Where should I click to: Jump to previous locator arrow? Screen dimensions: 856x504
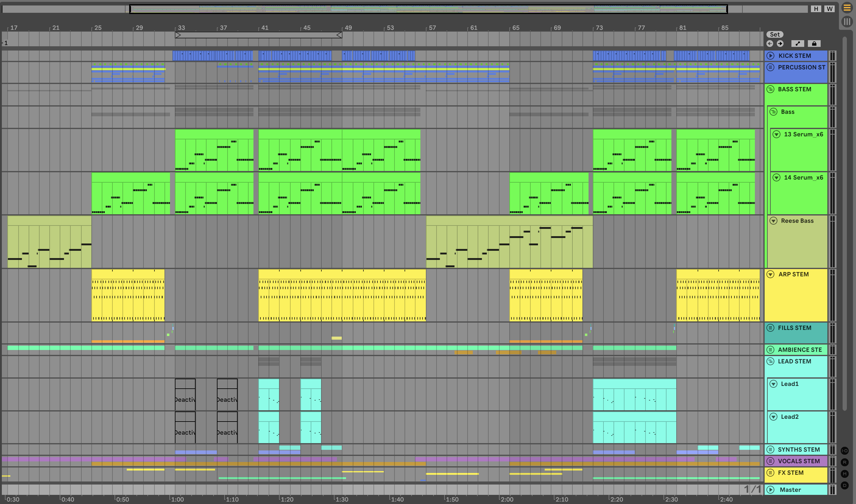[770, 44]
